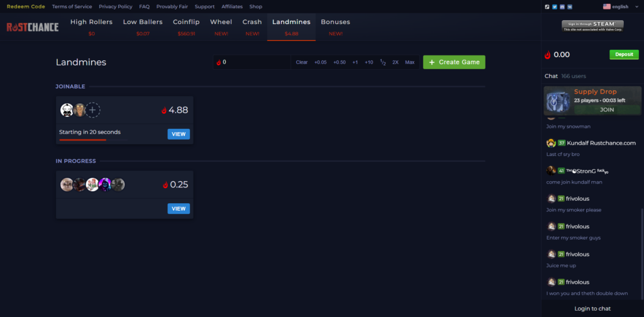The width and height of the screenshot is (644, 317).
Task: Open the Support link
Action: tap(204, 6)
